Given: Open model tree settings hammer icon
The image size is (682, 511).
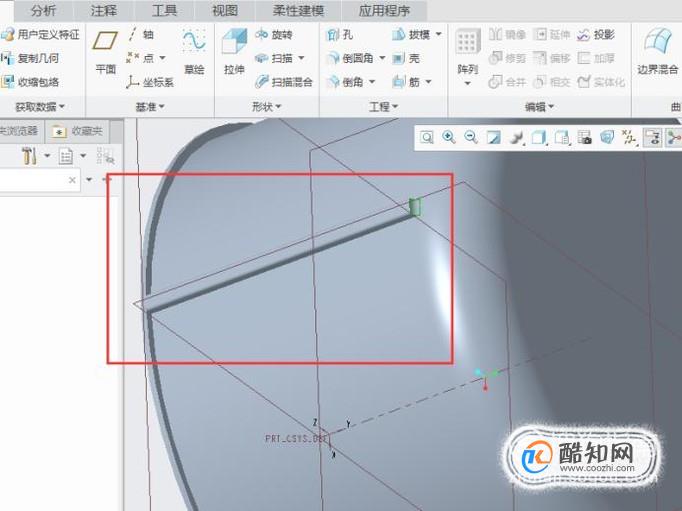Looking at the screenshot, I should [29, 156].
